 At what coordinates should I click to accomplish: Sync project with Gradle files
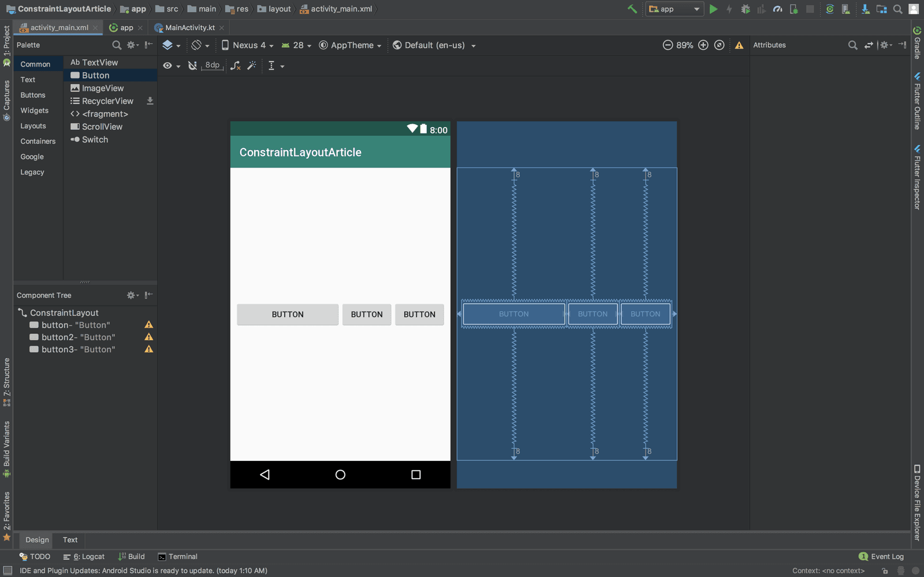click(x=830, y=9)
